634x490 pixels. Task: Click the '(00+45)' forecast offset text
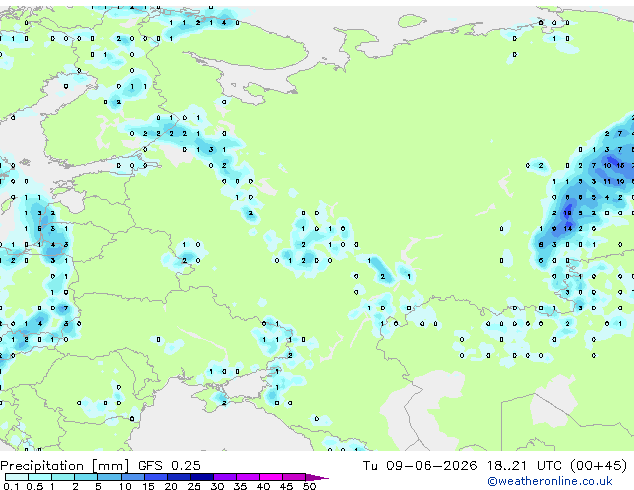[598, 466]
